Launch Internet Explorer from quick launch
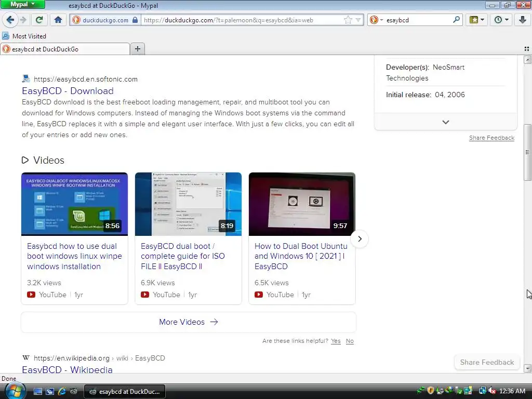 [x=62, y=391]
